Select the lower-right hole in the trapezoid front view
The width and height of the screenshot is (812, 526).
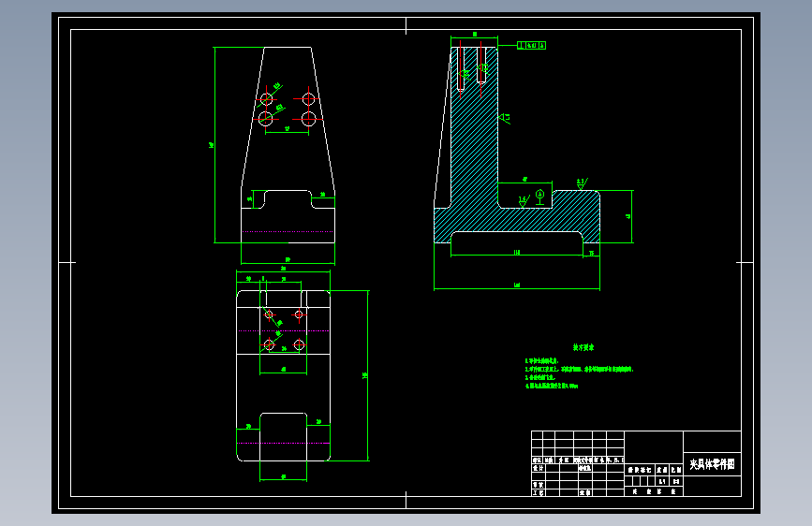(x=309, y=119)
